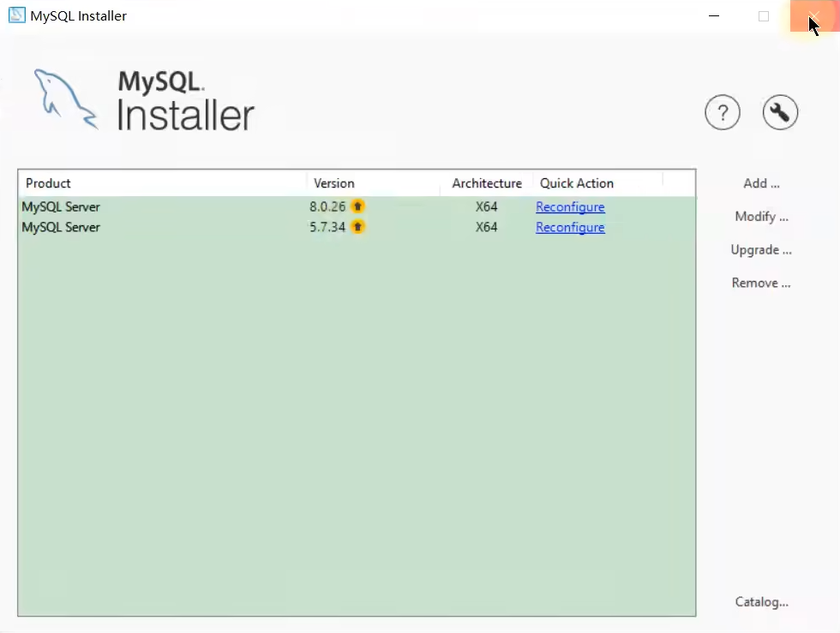Click upgrade arrow icon next to 8.0.26
The height and width of the screenshot is (633, 840).
[x=358, y=206]
